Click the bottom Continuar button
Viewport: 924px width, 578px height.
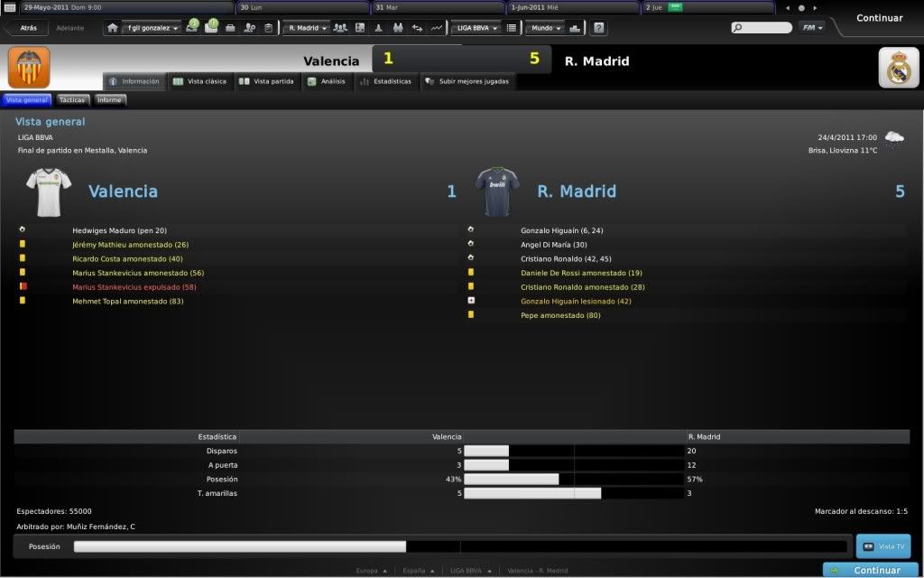click(869, 570)
